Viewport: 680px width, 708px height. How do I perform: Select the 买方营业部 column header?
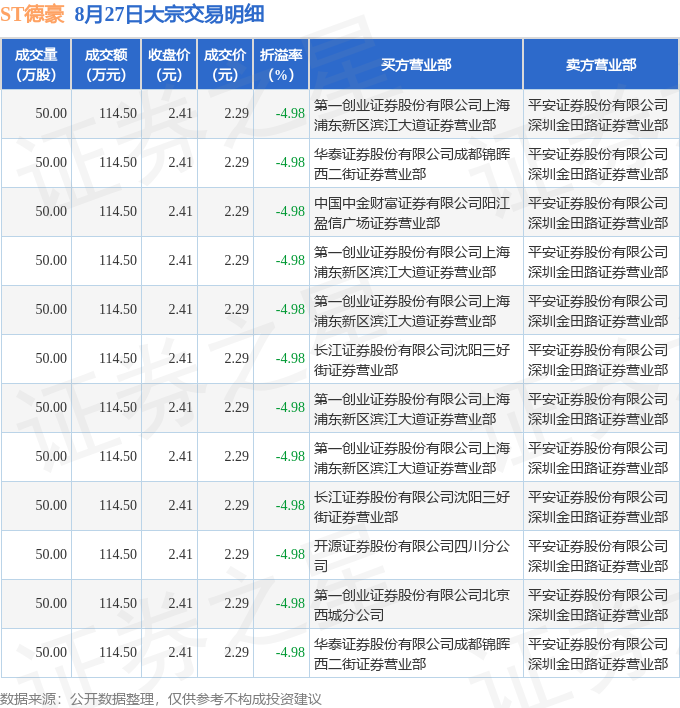click(416, 65)
